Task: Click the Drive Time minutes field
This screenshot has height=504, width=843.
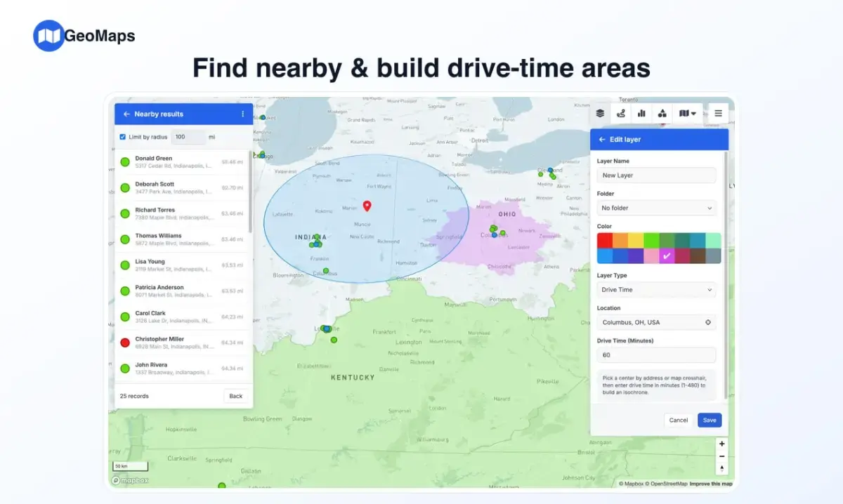Action: pos(656,355)
